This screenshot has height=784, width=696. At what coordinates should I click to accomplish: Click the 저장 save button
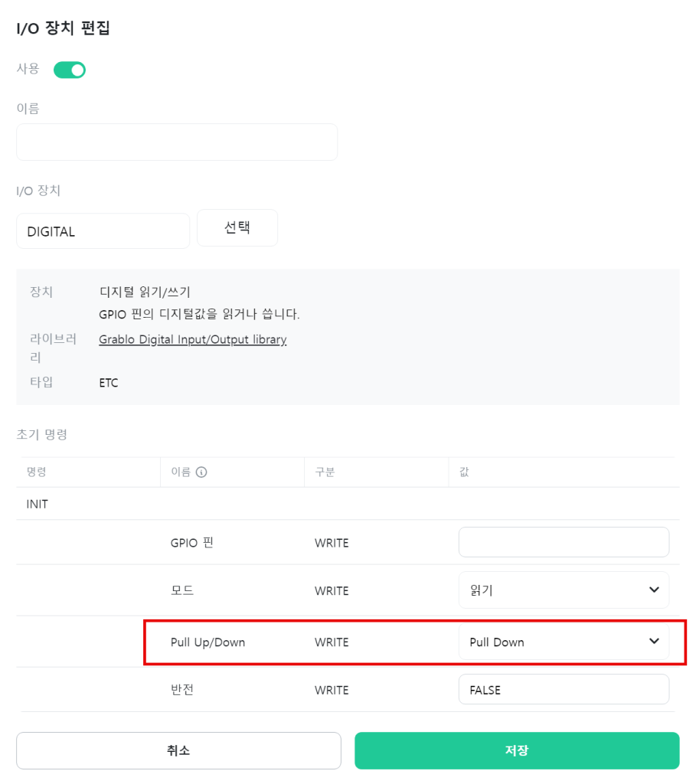coord(517,750)
